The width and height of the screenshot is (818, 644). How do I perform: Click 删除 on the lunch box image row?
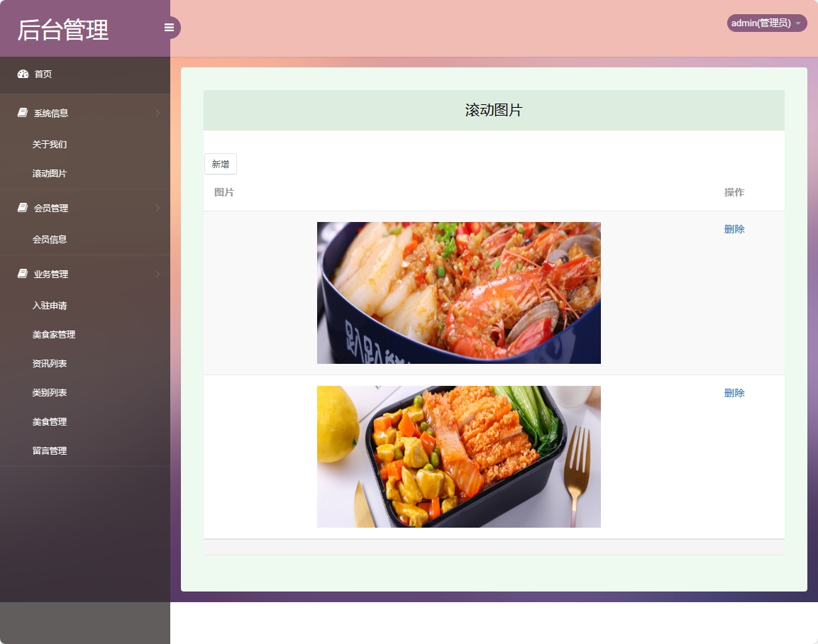click(x=734, y=392)
